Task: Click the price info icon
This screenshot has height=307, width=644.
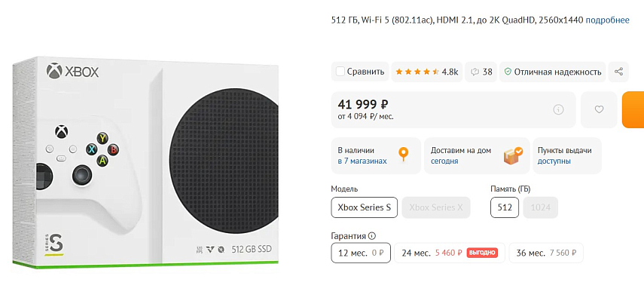Action: click(558, 109)
